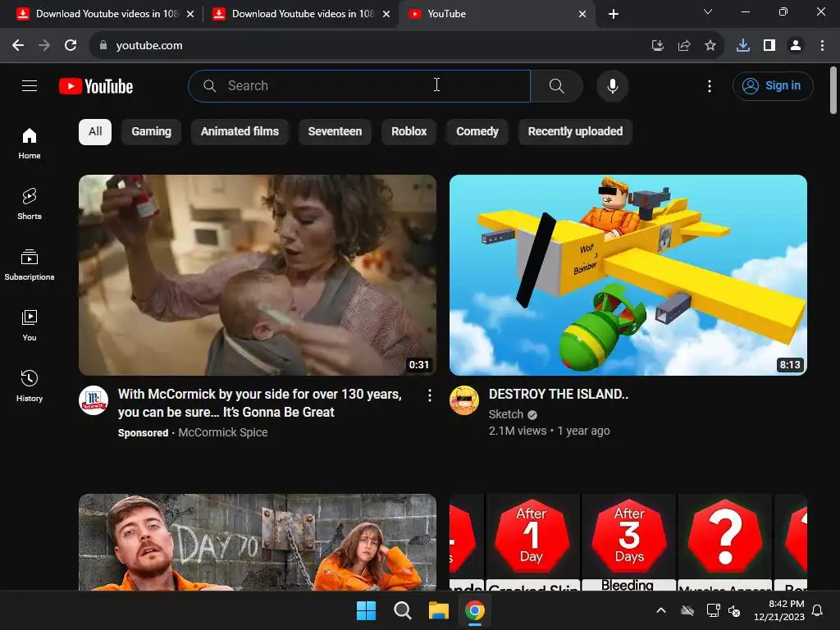Screen dimensions: 840x630
Task: Open History in the sidebar
Action: tap(30, 386)
